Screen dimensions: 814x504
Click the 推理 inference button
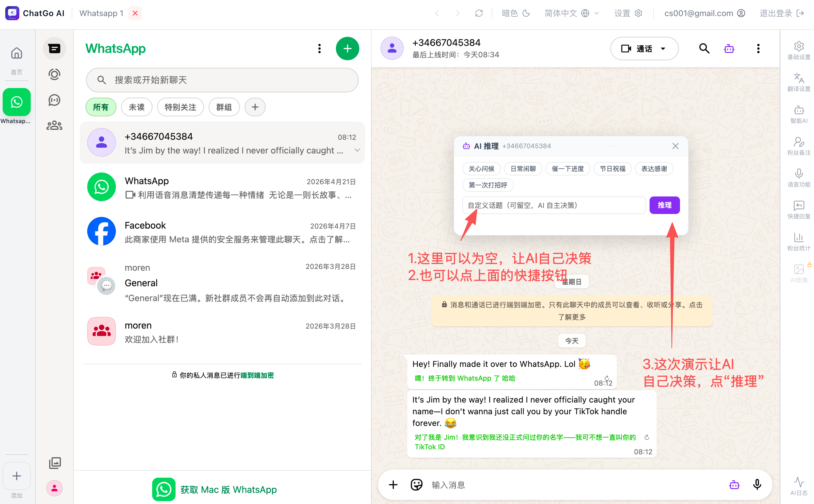pos(664,205)
